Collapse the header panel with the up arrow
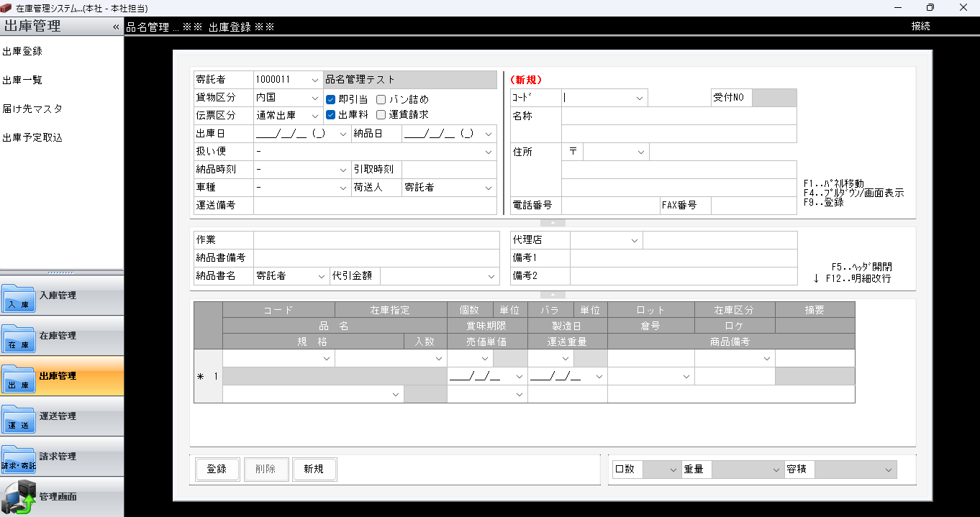980x517 pixels. 552,223
